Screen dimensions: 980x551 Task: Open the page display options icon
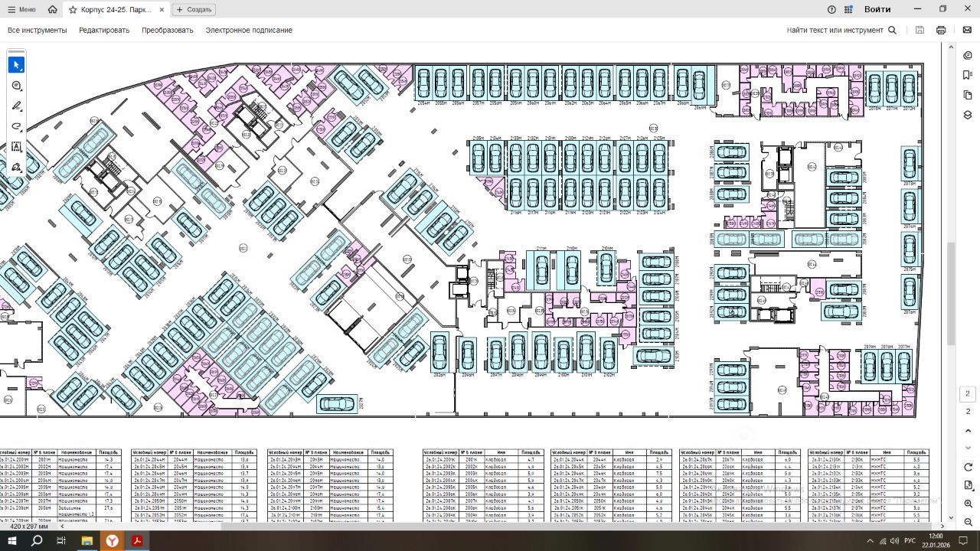(968, 485)
